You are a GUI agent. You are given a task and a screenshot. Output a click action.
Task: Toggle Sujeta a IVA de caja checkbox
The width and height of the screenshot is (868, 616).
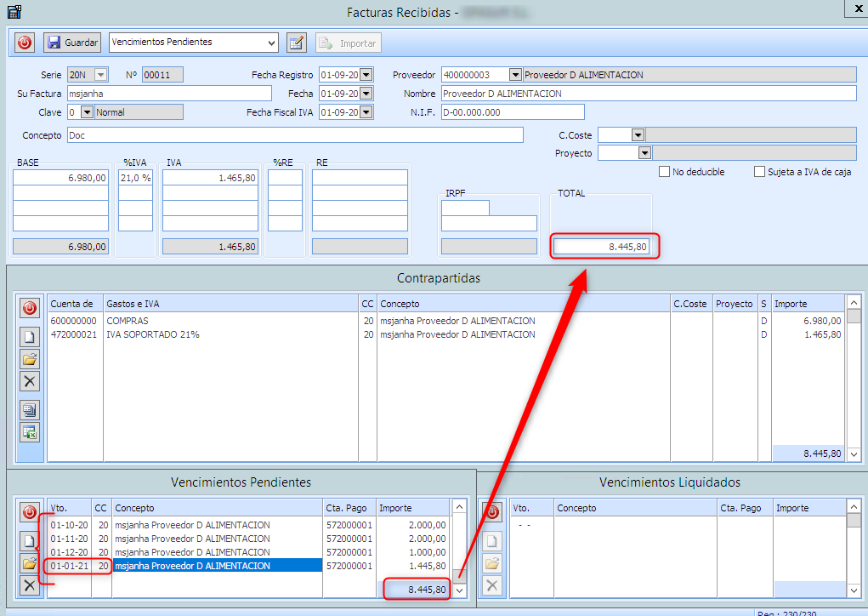(760, 172)
